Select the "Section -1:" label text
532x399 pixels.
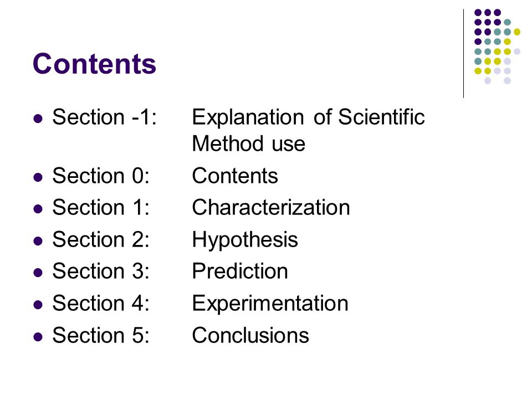105,117
